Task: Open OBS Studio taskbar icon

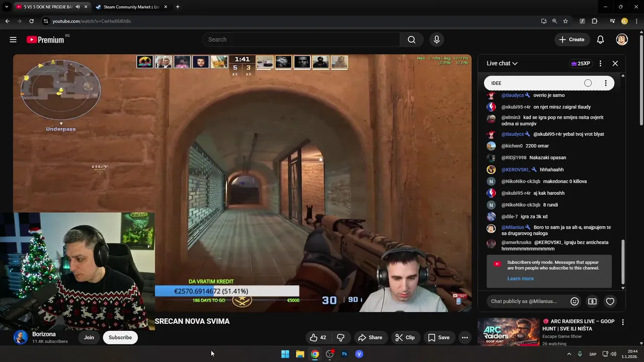Action: pos(330,354)
